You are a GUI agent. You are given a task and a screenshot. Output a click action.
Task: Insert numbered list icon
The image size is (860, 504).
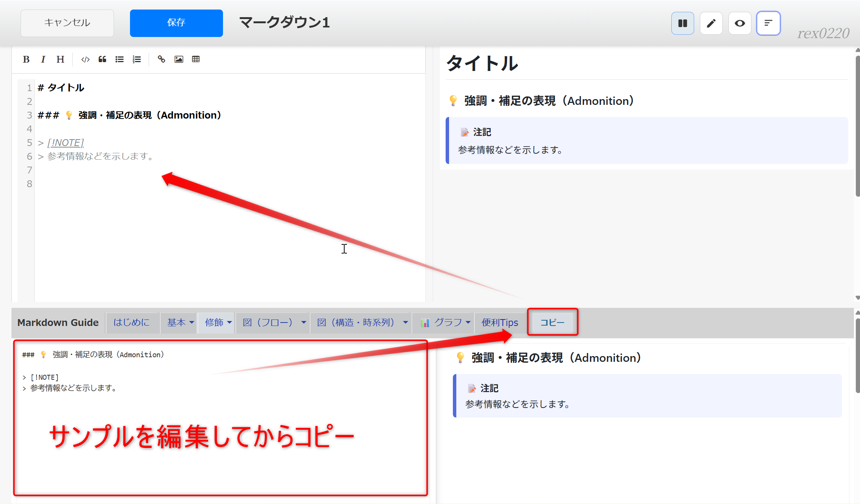point(136,59)
